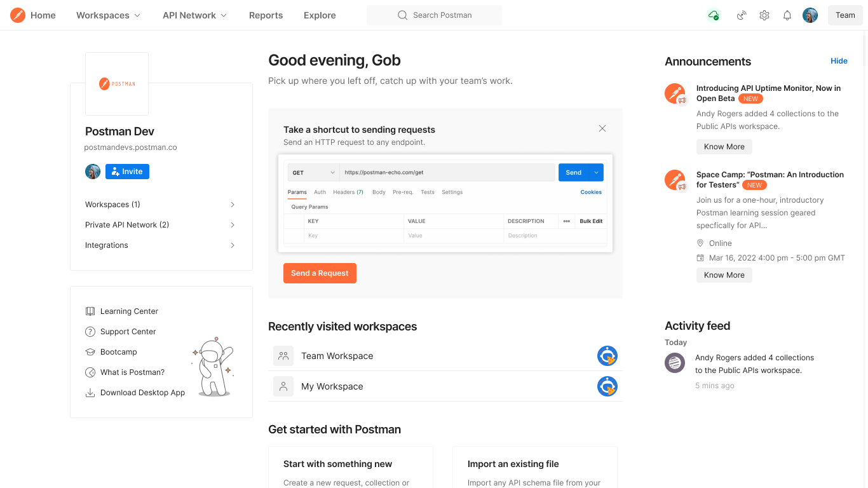
Task: Open the Reports menu item
Action: [266, 15]
